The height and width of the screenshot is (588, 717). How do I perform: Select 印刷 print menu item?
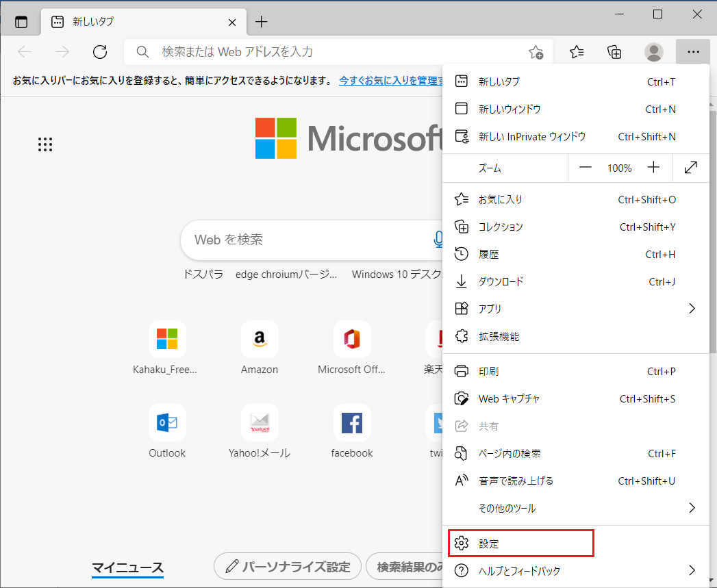point(576,371)
